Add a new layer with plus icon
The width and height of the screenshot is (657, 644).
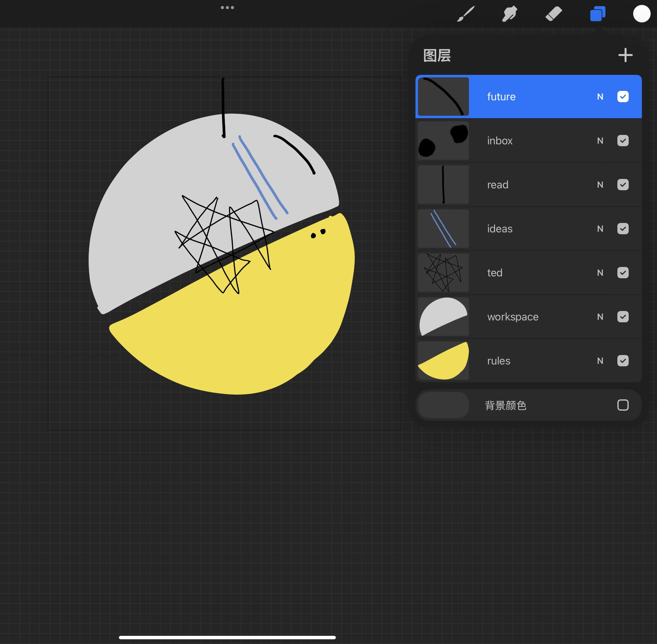point(625,55)
